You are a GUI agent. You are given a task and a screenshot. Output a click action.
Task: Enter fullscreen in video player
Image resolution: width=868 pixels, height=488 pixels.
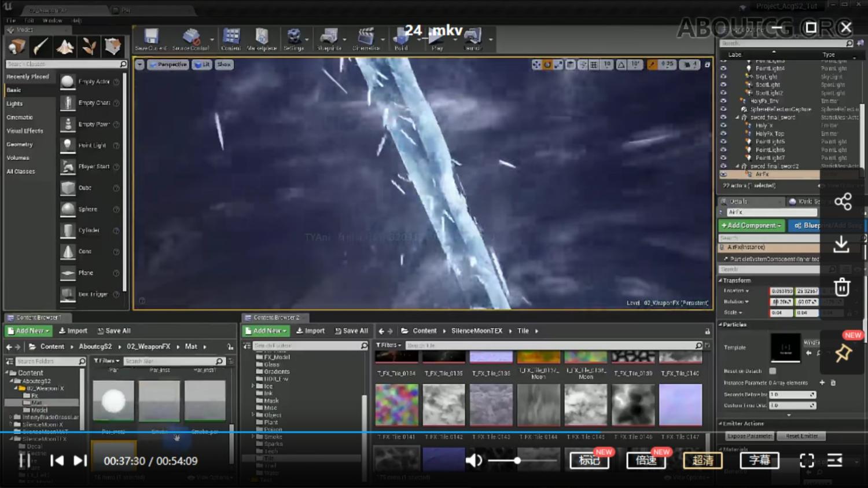coord(807,461)
